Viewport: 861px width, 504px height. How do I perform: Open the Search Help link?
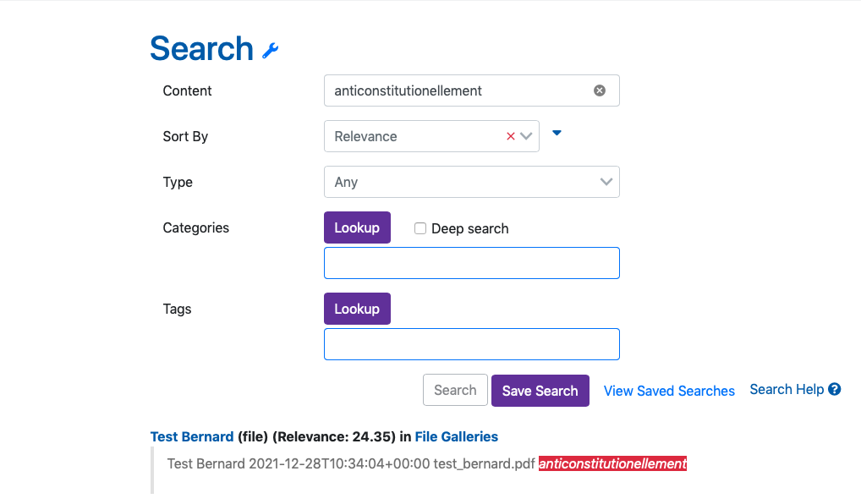pyautogui.click(x=787, y=389)
